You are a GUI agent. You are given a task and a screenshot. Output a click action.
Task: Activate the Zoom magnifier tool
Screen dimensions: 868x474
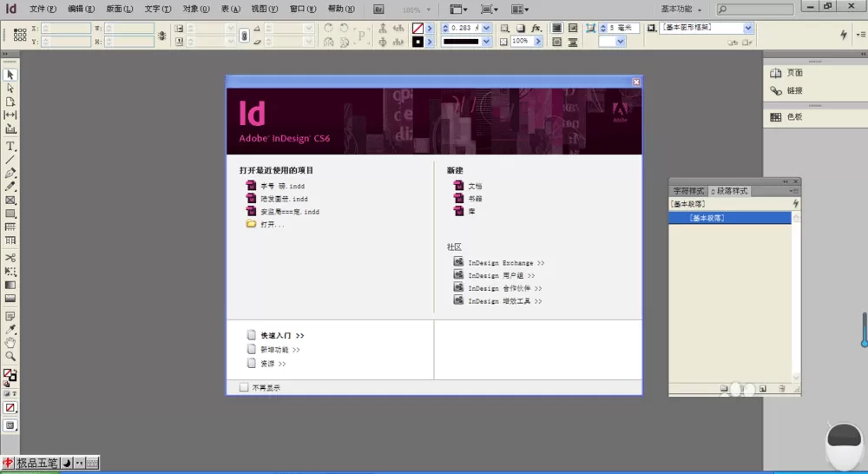click(10, 356)
